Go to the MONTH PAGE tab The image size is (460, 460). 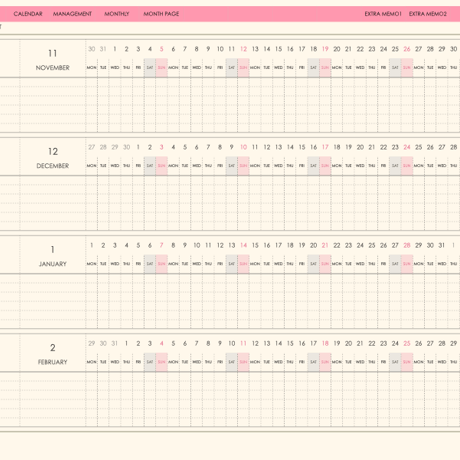161,14
